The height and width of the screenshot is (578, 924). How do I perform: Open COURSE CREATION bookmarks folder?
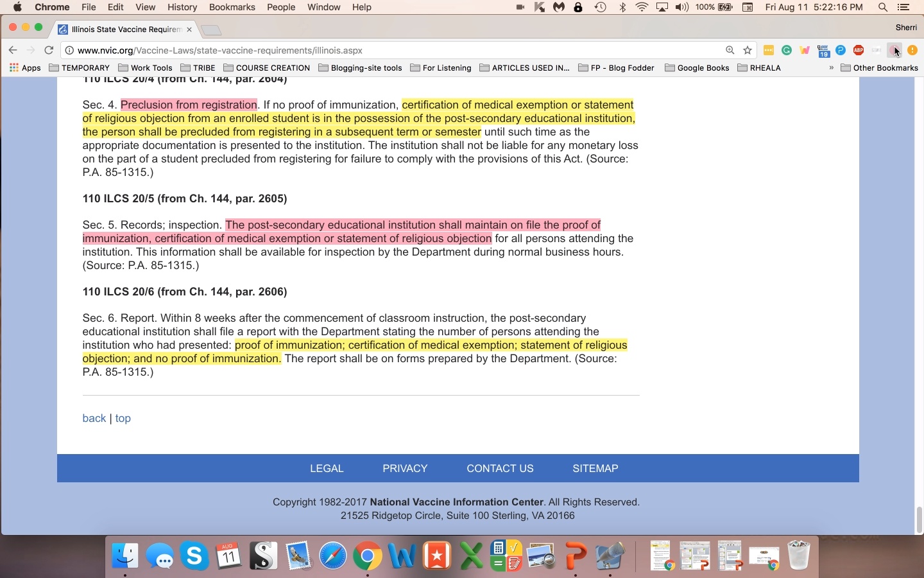tap(267, 67)
